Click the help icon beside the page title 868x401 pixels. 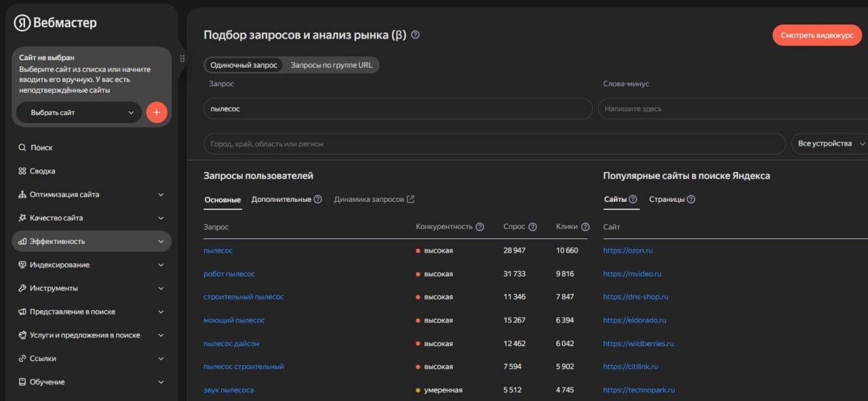tap(416, 35)
